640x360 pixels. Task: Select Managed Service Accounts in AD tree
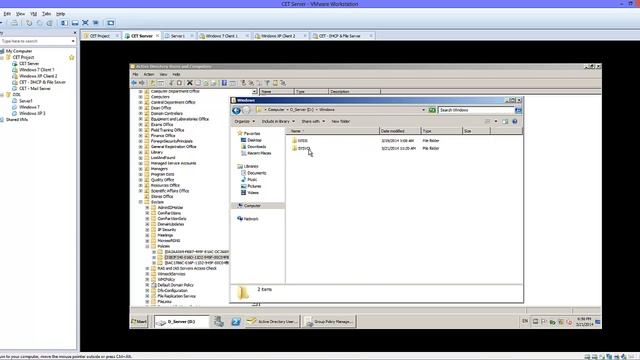pos(173,163)
